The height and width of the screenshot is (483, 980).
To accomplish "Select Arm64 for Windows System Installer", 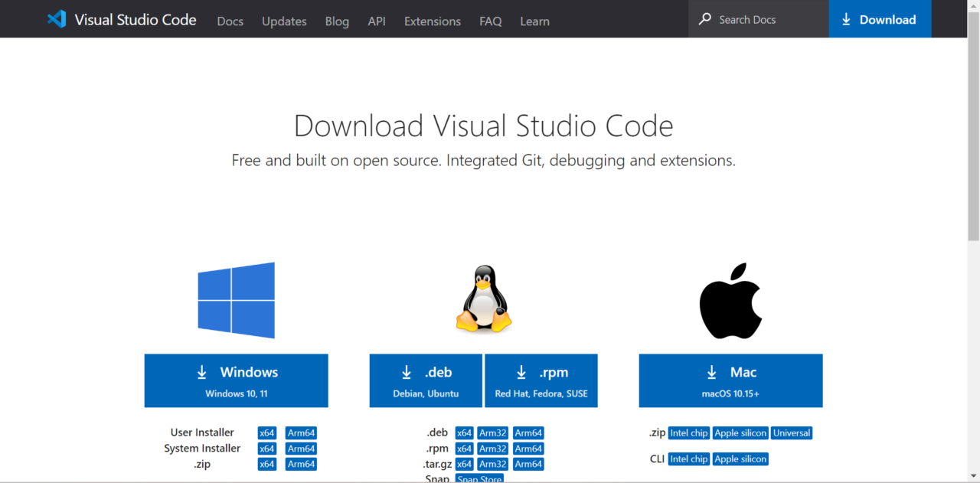I will (301, 449).
